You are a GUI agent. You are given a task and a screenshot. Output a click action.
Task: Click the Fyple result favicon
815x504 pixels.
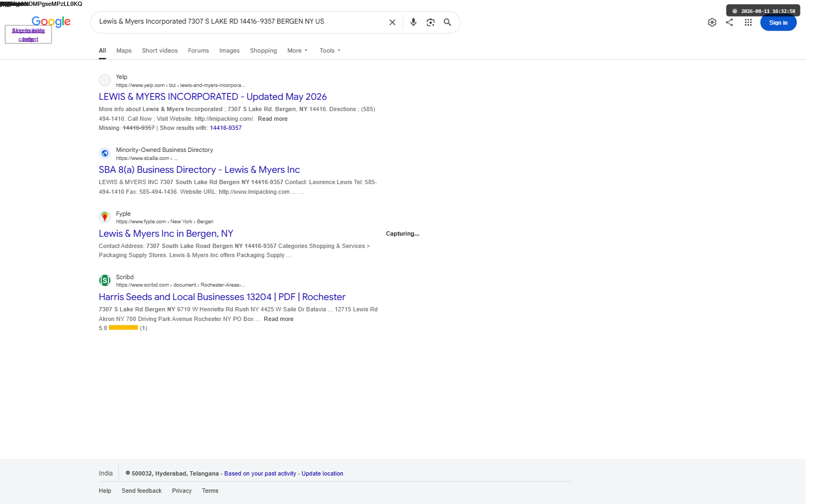pos(105,217)
